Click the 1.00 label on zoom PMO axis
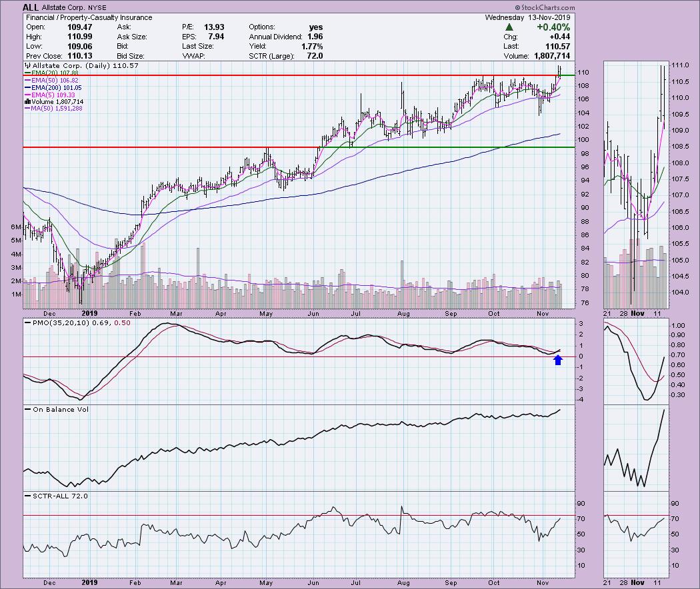This screenshot has width=700, height=589. pyautogui.click(x=678, y=326)
